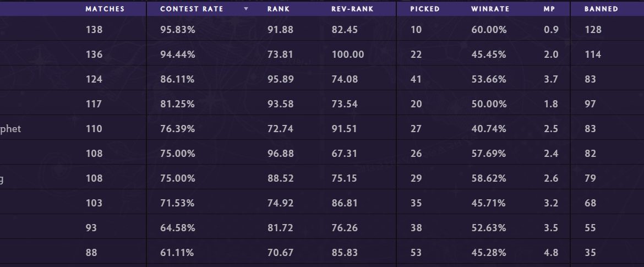This screenshot has height=267, width=644.
Task: Click the banned count of 128
Action: point(593,30)
